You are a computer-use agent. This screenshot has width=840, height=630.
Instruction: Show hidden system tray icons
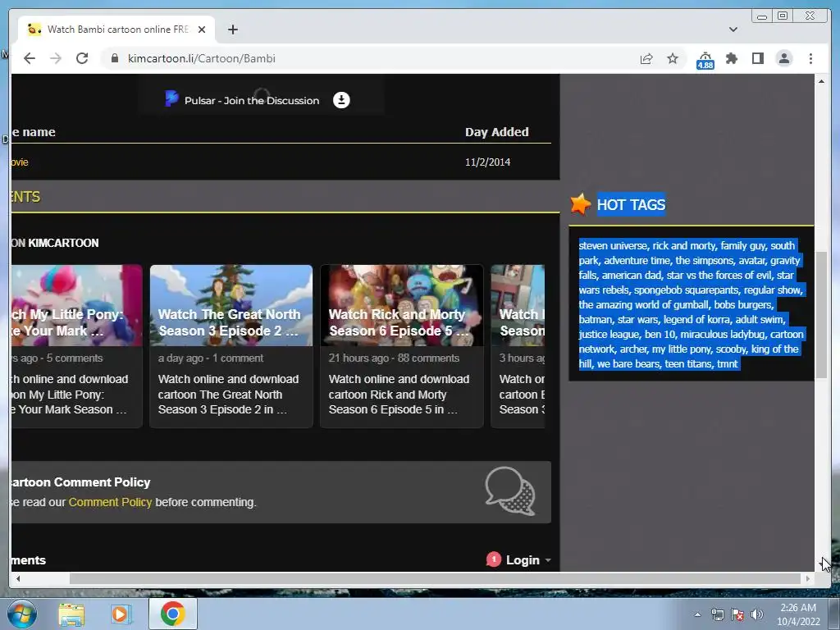pyautogui.click(x=697, y=615)
